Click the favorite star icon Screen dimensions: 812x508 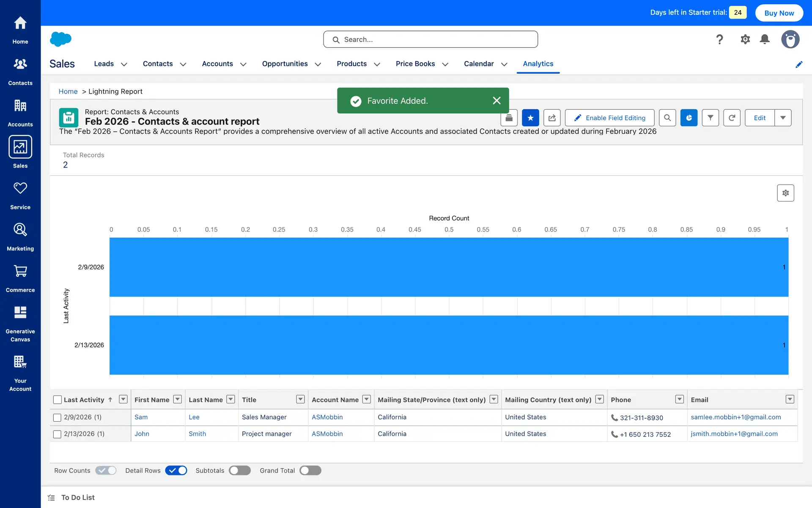[x=530, y=118]
